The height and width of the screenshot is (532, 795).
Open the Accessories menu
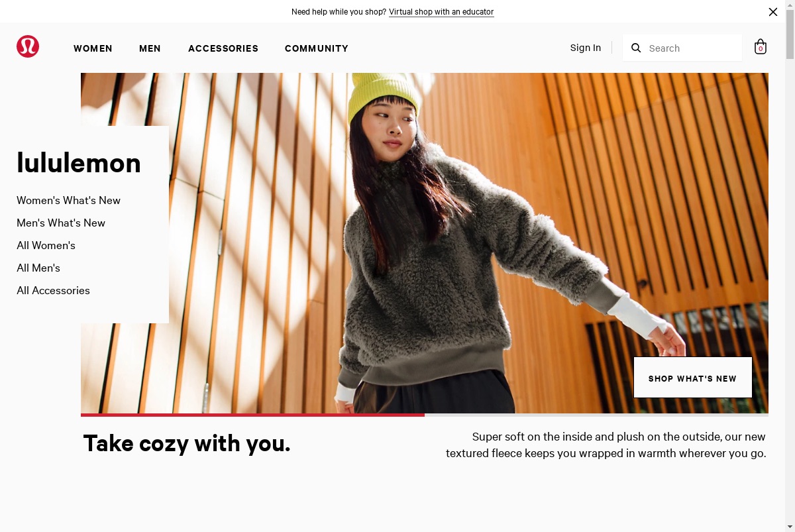pos(223,48)
